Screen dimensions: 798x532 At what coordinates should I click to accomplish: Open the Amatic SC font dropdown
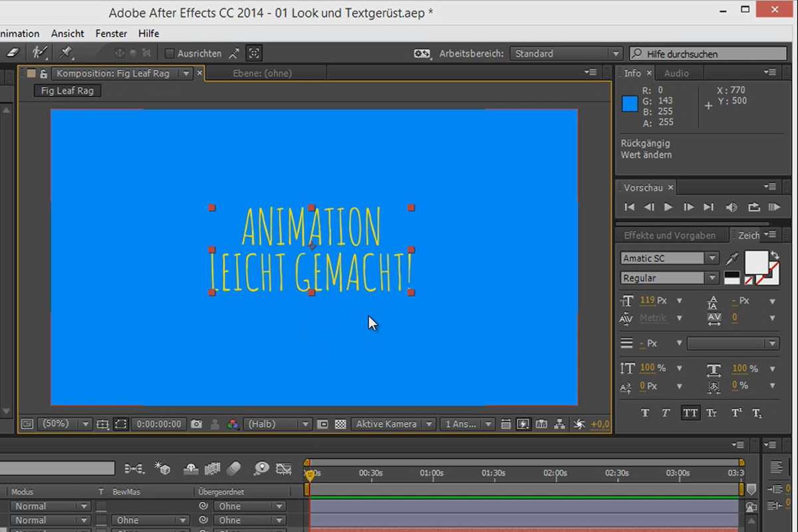click(x=669, y=258)
